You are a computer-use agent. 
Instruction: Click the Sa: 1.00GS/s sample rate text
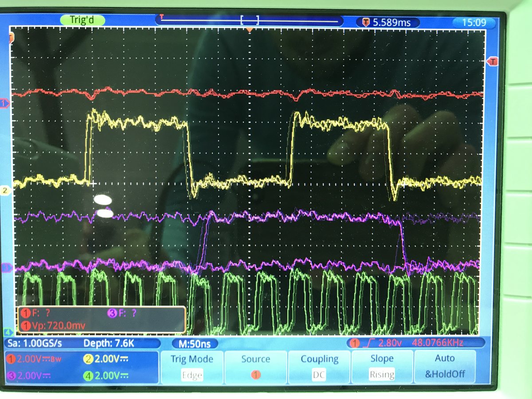pos(33,343)
